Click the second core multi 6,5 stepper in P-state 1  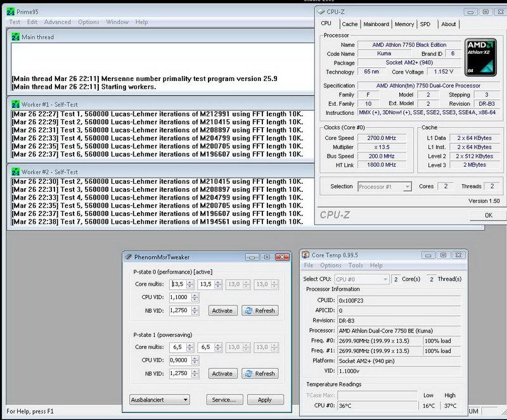(x=218, y=347)
